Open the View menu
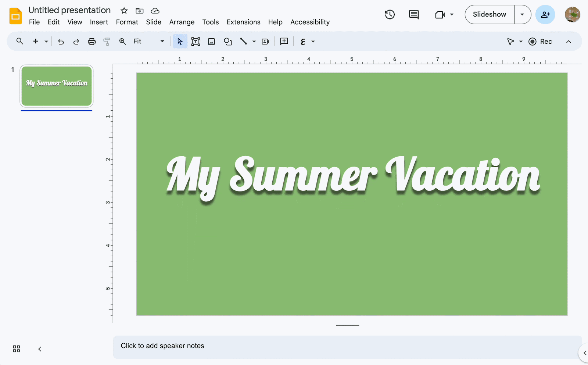This screenshot has height=365, width=588. 75,22
